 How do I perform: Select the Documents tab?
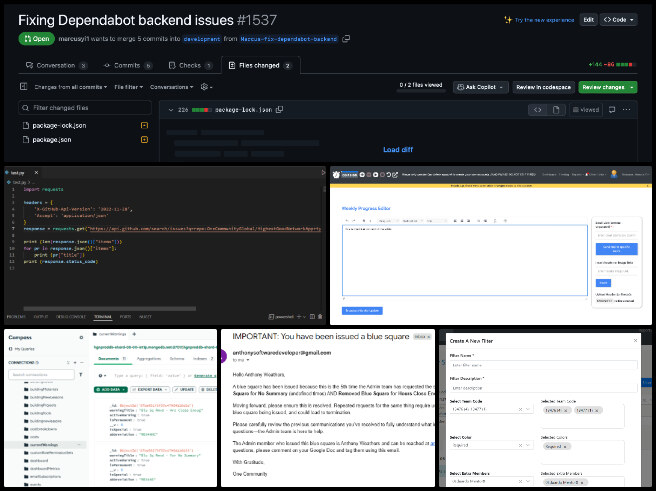(112, 359)
